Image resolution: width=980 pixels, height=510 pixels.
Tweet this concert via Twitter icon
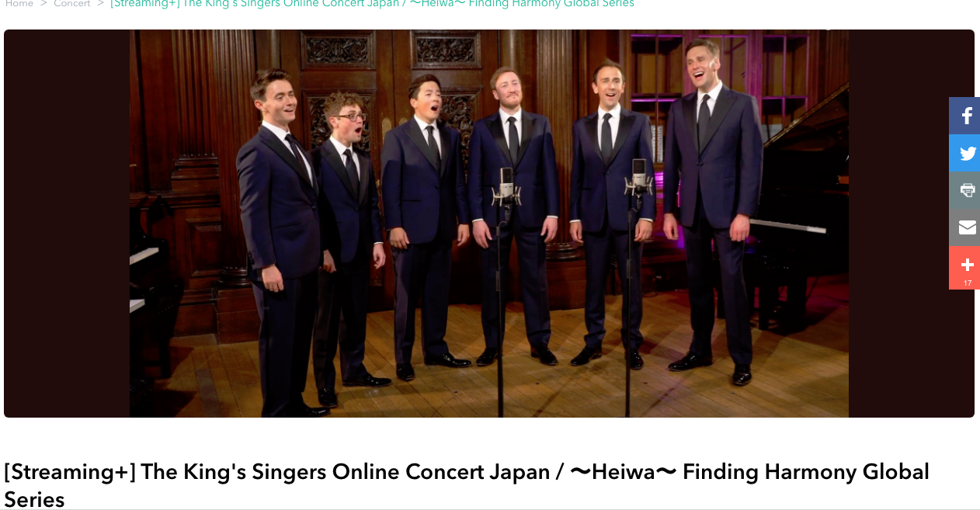965,153
